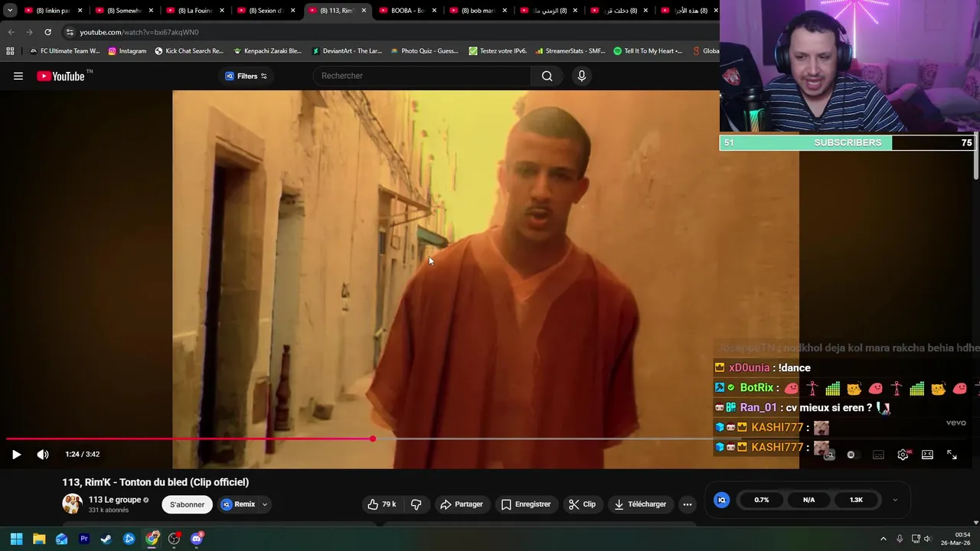Screen dimensions: 980x551
Task: Switch to the BOOBA tab
Action: 406,11
